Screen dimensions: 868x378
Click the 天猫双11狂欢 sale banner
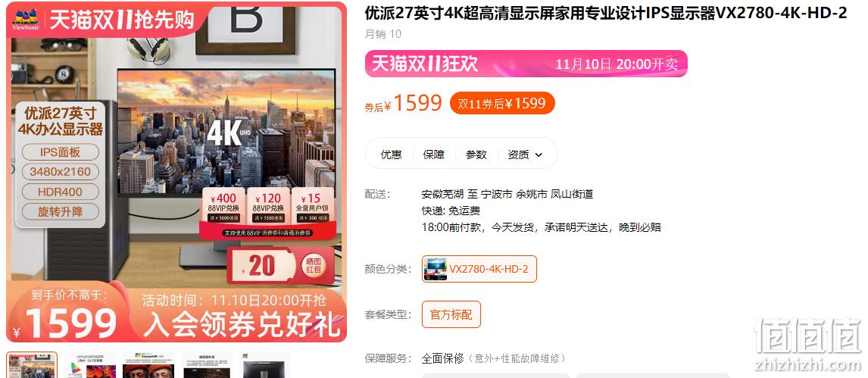point(526,64)
